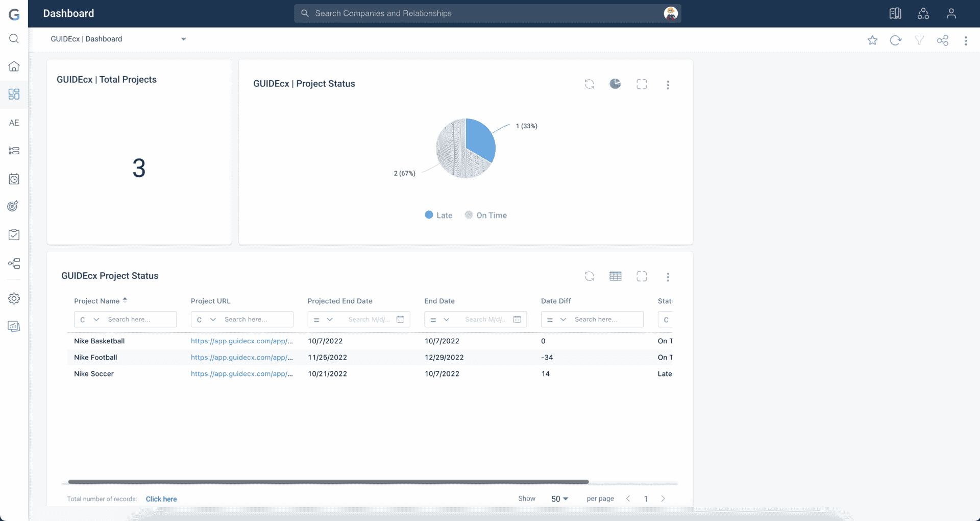Open pie widget three-dot menu
Viewport: 980px width, 521px height.
coord(668,85)
